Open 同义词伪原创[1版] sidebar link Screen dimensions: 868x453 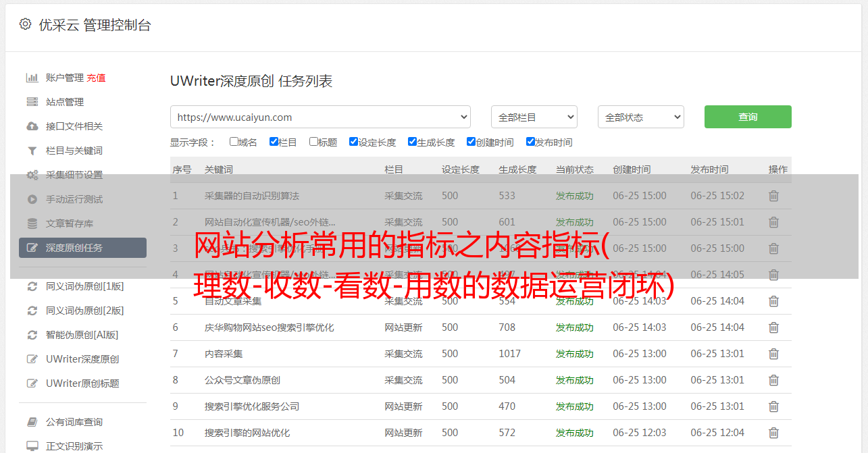point(85,286)
